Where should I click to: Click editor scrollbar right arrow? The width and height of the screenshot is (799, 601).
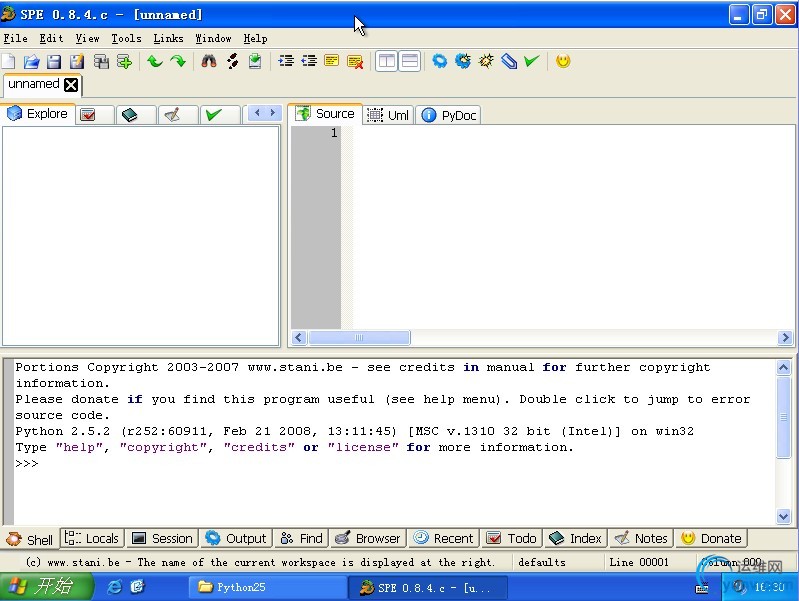tap(785, 337)
